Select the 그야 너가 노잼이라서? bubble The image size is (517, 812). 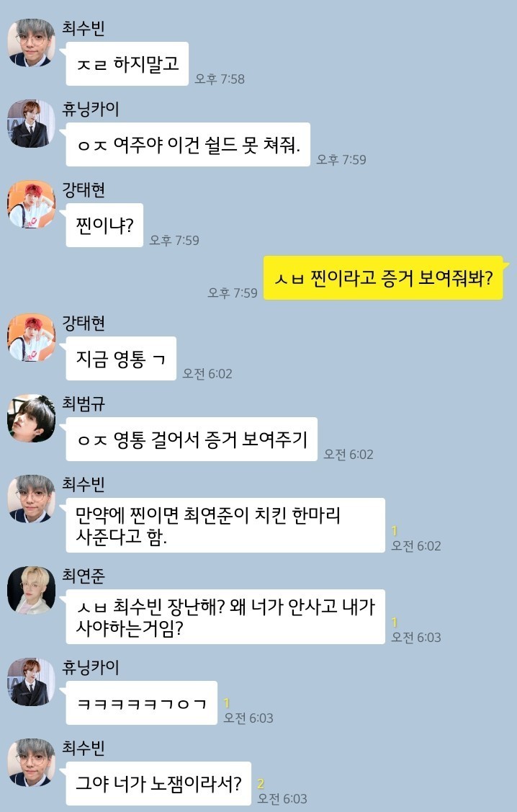pyautogui.click(x=158, y=783)
